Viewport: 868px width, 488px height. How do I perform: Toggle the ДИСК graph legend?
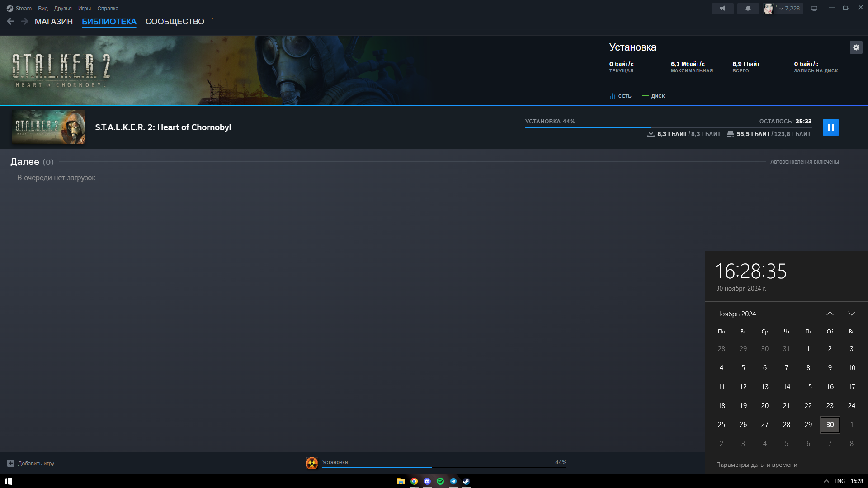(654, 96)
